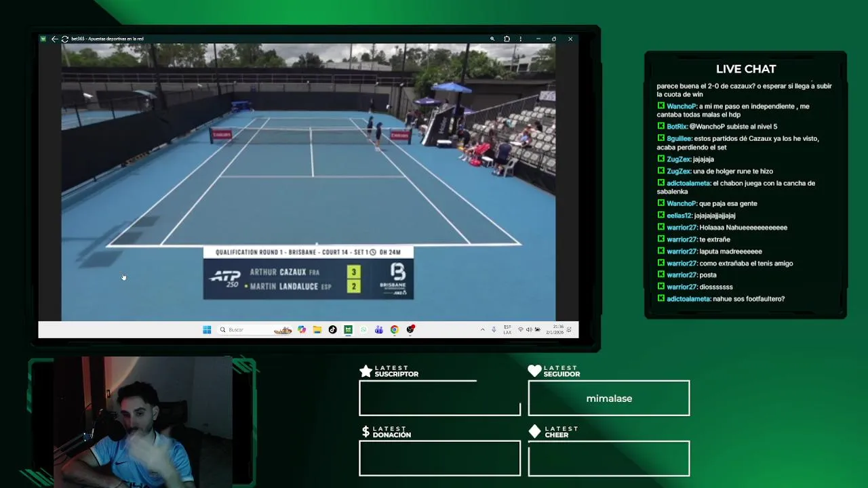Open Copilot from the taskbar
Image resolution: width=868 pixels, height=488 pixels.
click(x=302, y=329)
